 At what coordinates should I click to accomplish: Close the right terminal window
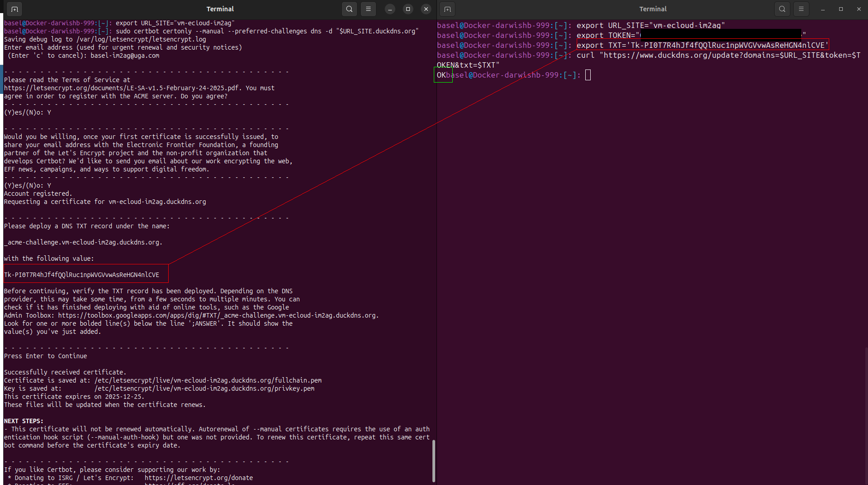point(859,9)
